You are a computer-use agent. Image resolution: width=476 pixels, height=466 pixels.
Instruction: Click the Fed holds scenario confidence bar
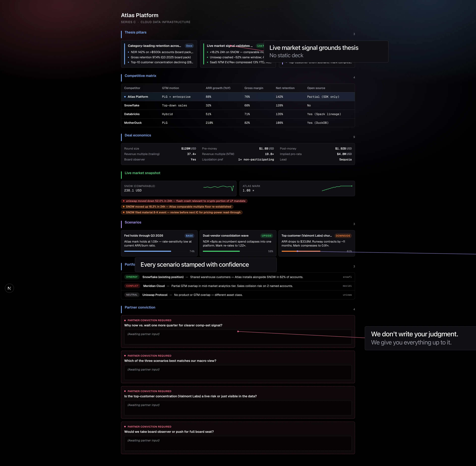(156, 251)
